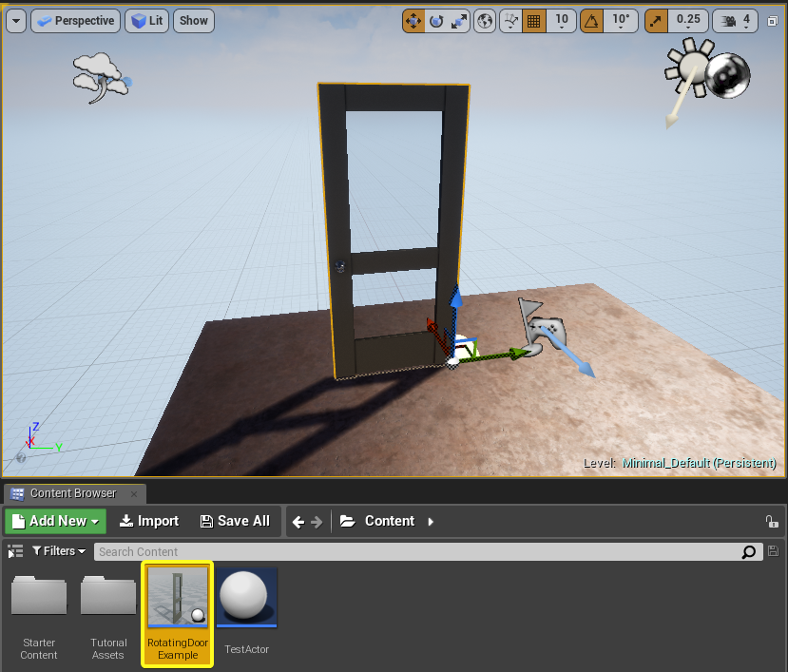Toggle rotation angle snapping
This screenshot has height=672, width=788.
click(591, 20)
